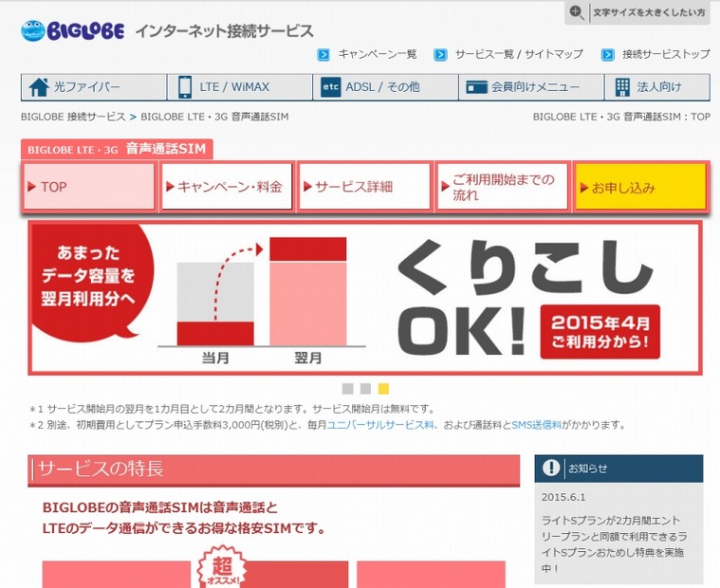The width and height of the screenshot is (720, 588).
Task: Click the blue arrow before サービス一覧 / サイトマップ
Action: (440, 55)
